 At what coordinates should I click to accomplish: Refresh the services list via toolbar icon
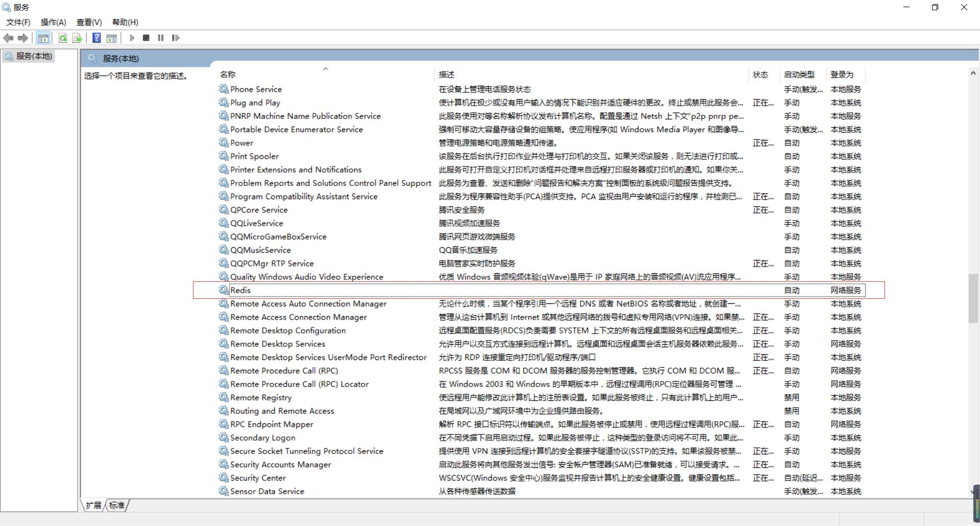[x=63, y=38]
